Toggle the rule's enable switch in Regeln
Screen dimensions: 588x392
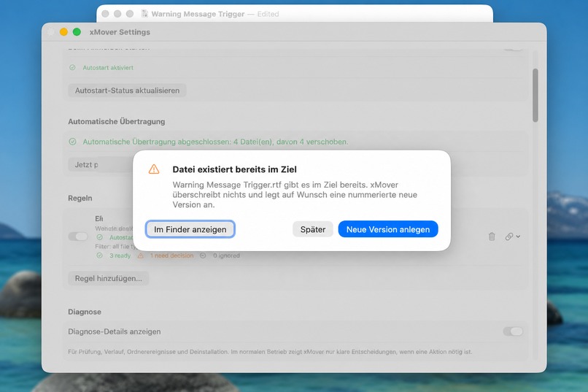(x=78, y=237)
